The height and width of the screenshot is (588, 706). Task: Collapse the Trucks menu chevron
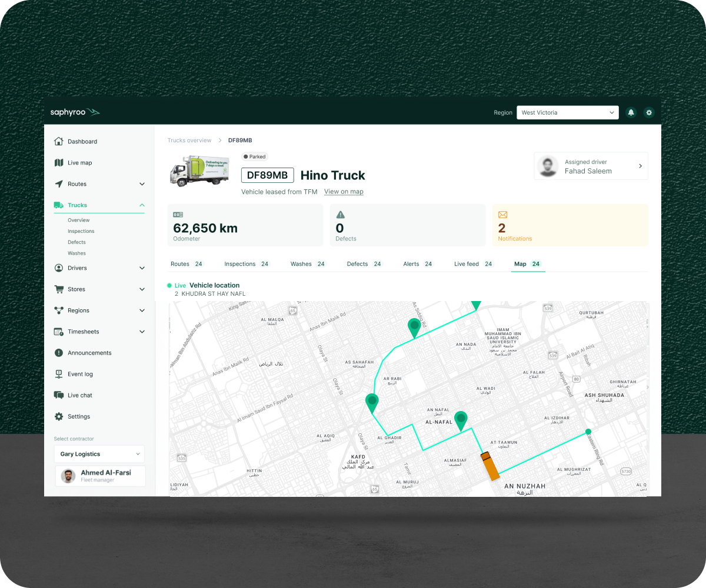[142, 205]
